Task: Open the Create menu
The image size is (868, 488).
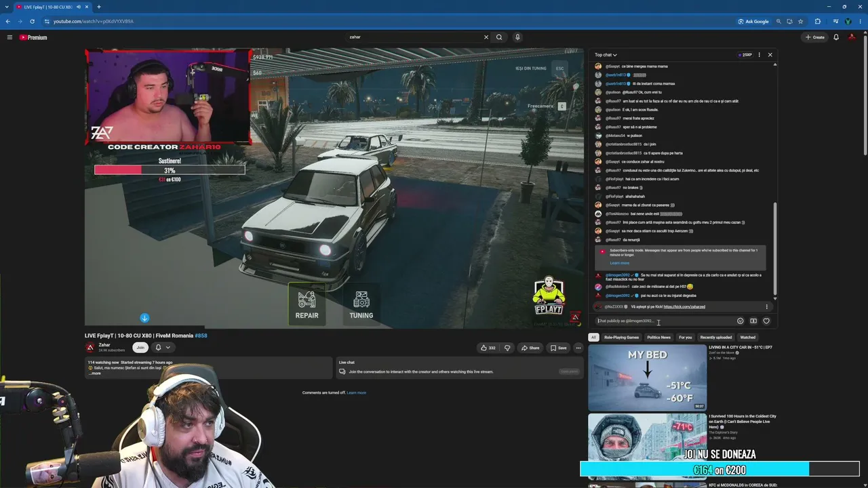Action: (x=814, y=37)
